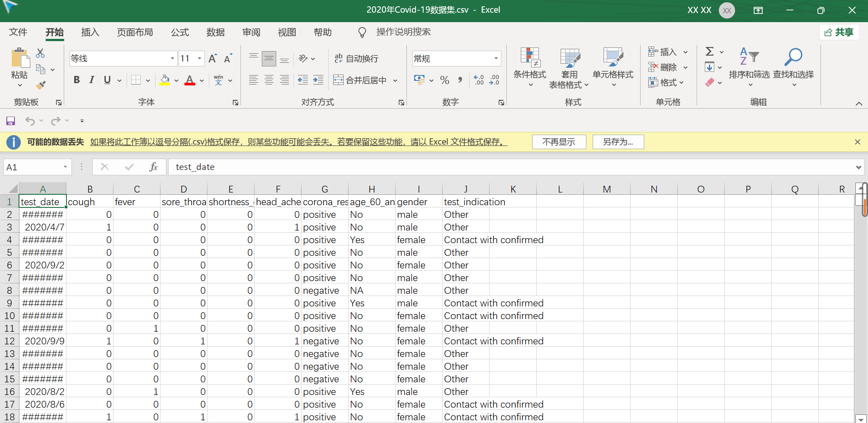868x423 pixels.
Task: Click the AutoSum sigma icon
Action: 710,52
